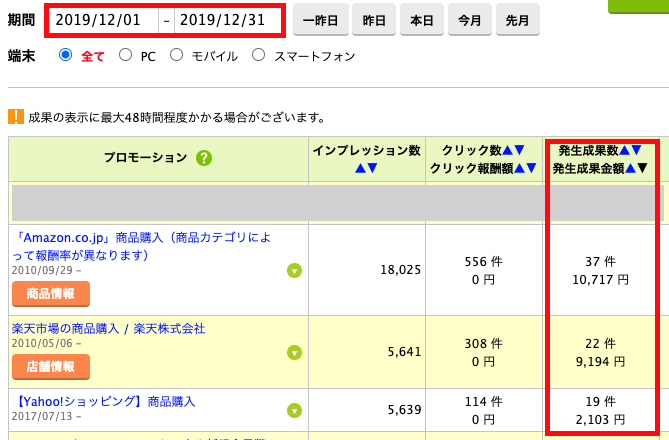Screen dimensions: 669x440
Task: Select the PC device radio button
Action: point(126,56)
